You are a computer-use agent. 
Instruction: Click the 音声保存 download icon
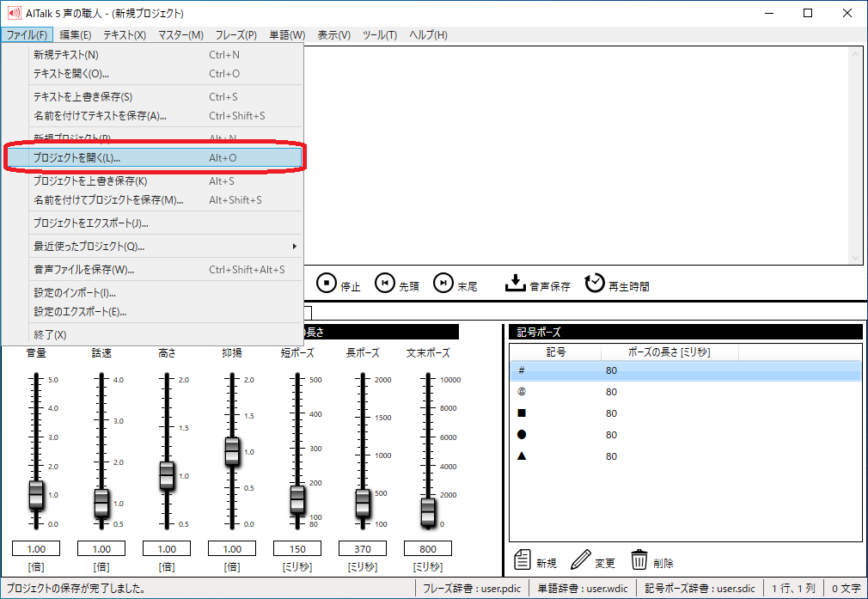(x=516, y=283)
